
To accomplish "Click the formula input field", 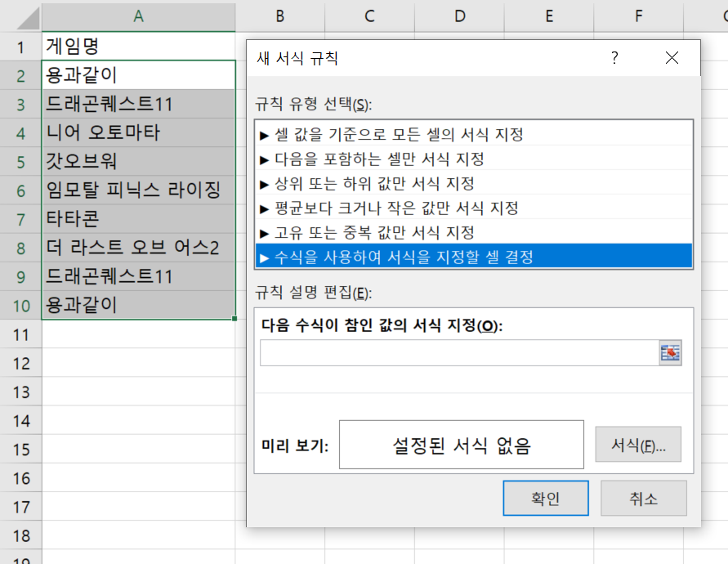I will click(x=459, y=352).
